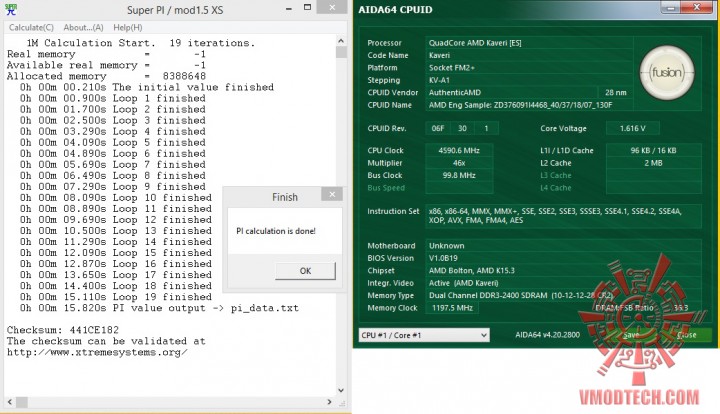Maximize the Super PI window
This screenshot has height=414, width=720.
click(x=308, y=7)
